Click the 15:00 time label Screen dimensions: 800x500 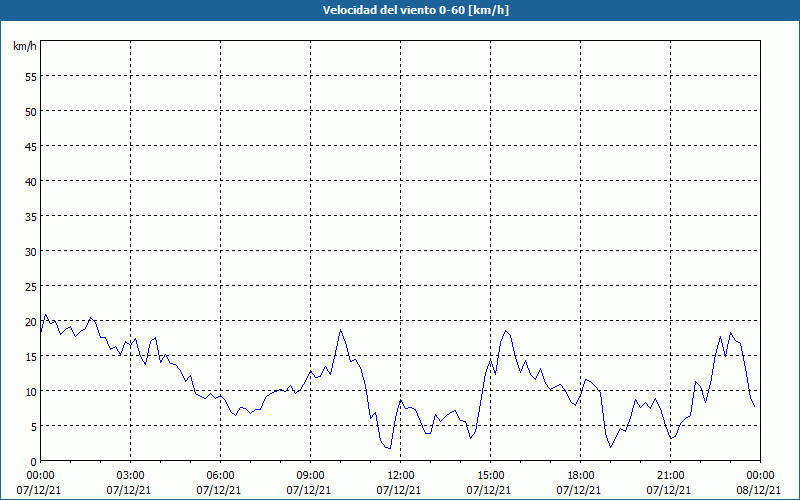(490, 475)
